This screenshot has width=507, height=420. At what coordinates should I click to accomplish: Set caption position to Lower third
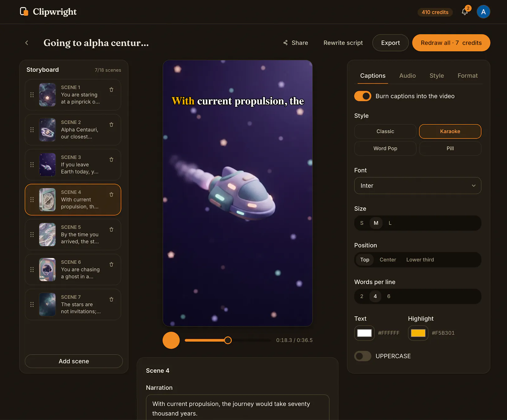point(420,260)
